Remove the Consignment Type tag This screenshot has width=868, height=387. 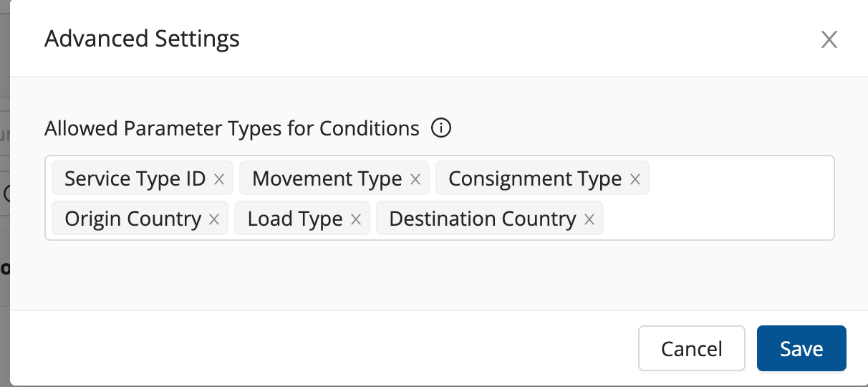coord(635,179)
